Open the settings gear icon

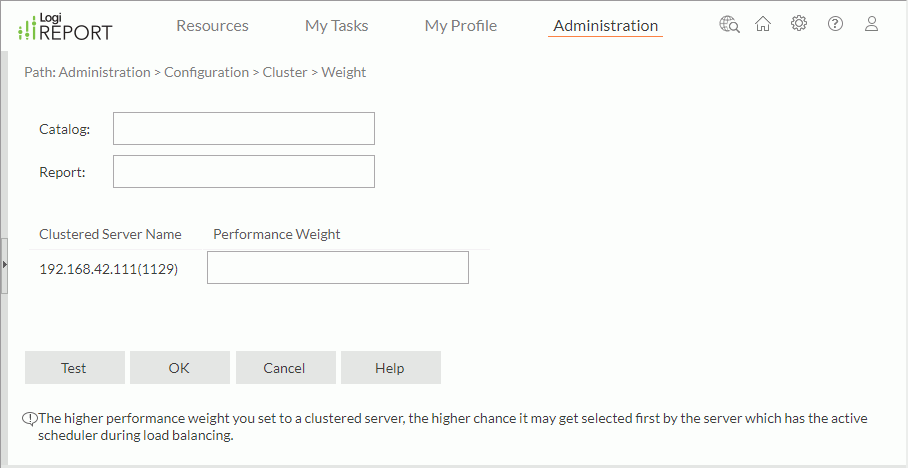coord(799,25)
